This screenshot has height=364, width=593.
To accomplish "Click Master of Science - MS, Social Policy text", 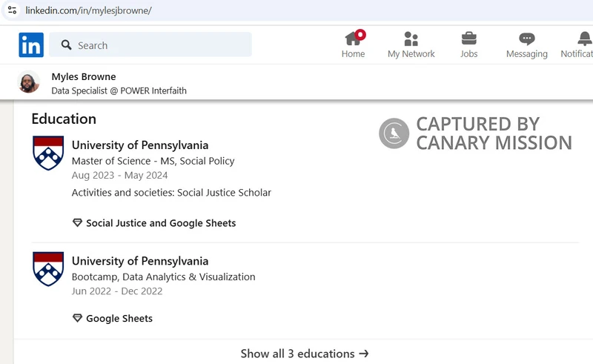I will click(x=153, y=161).
